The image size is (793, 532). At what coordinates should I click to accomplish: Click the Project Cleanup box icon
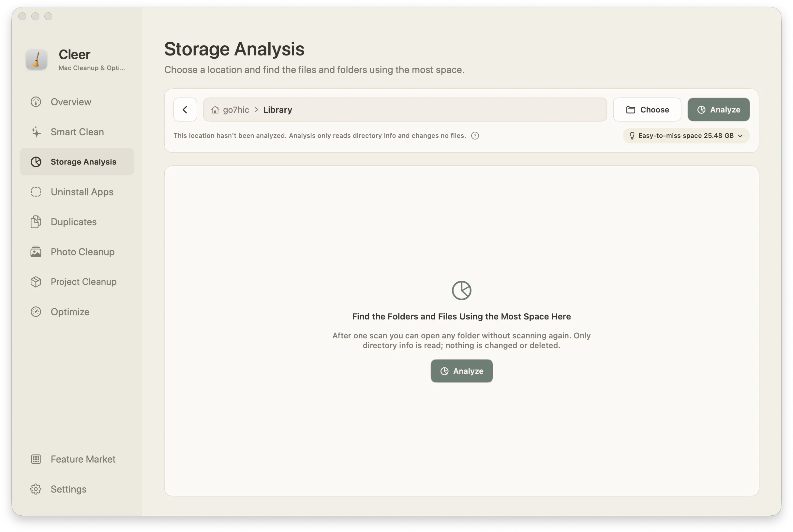(x=36, y=282)
